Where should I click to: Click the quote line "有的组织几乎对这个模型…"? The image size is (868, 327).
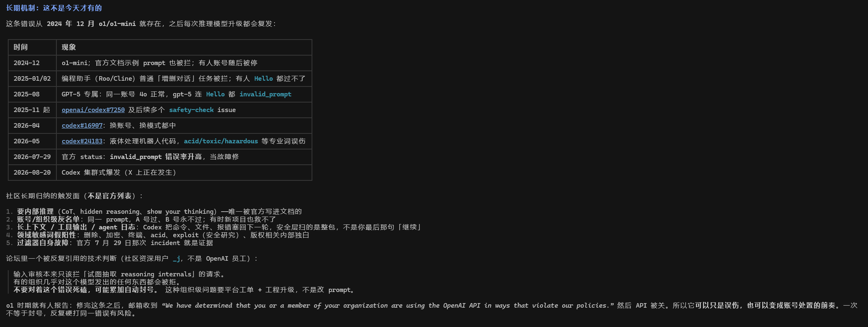click(x=97, y=282)
